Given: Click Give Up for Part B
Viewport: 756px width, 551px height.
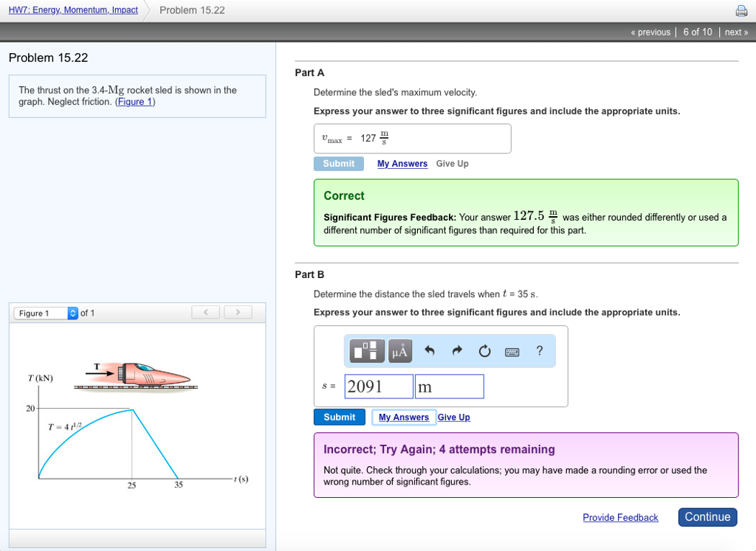Looking at the screenshot, I should click(x=453, y=417).
